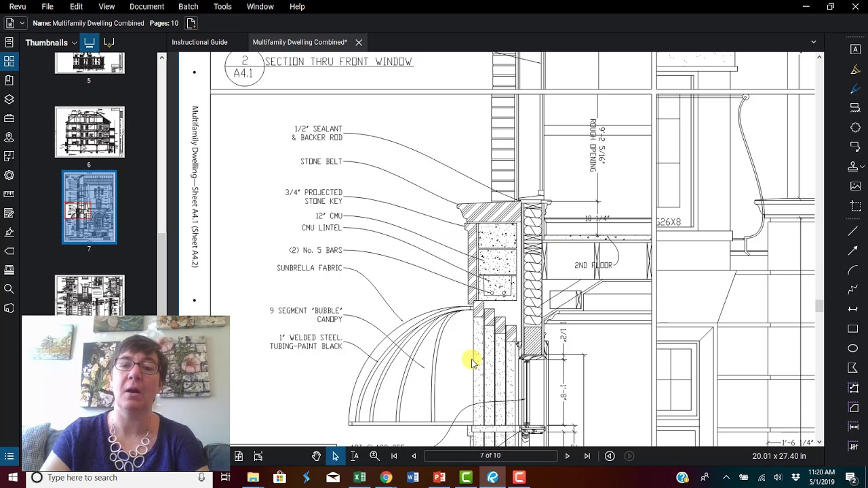Open the Stamp tool dropdown arrow
The width and height of the screenshot is (868, 488).
(862, 166)
